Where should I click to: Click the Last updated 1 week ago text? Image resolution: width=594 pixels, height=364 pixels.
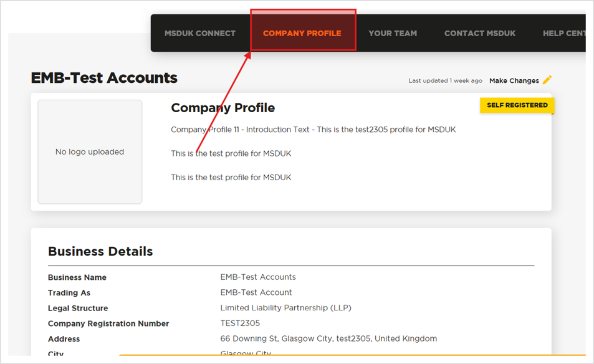click(x=445, y=80)
